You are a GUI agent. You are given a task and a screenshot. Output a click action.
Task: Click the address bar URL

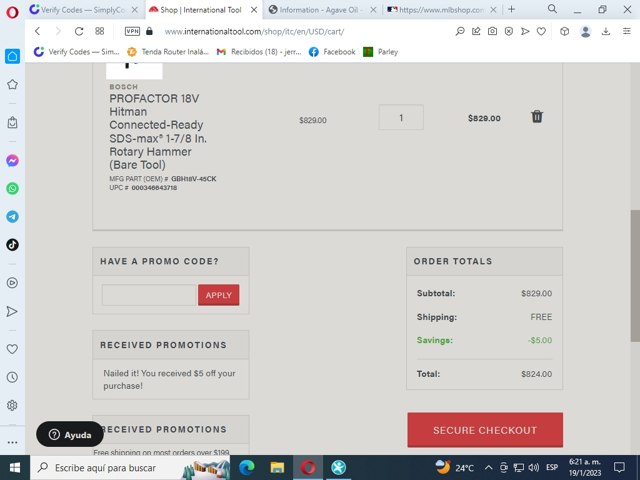click(254, 31)
